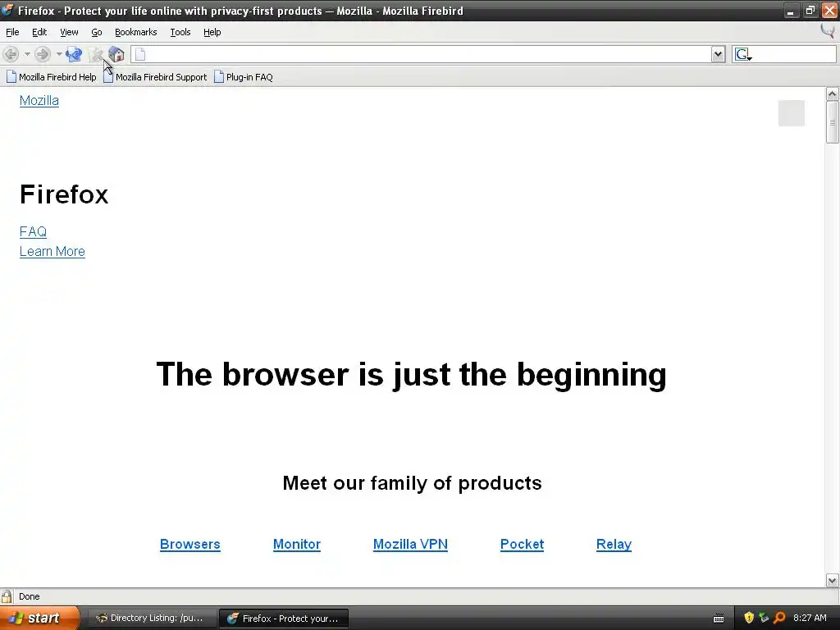Open the Help menu
The width and height of the screenshot is (840, 630).
point(212,32)
